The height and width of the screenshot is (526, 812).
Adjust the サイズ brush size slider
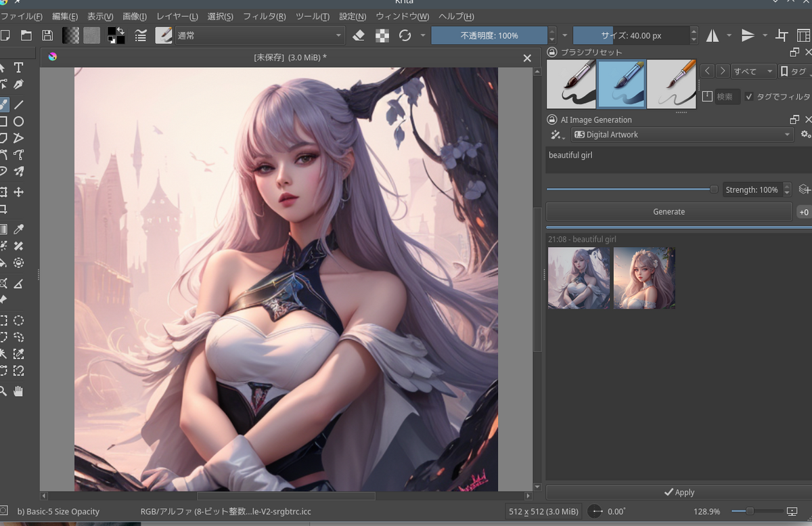point(631,35)
